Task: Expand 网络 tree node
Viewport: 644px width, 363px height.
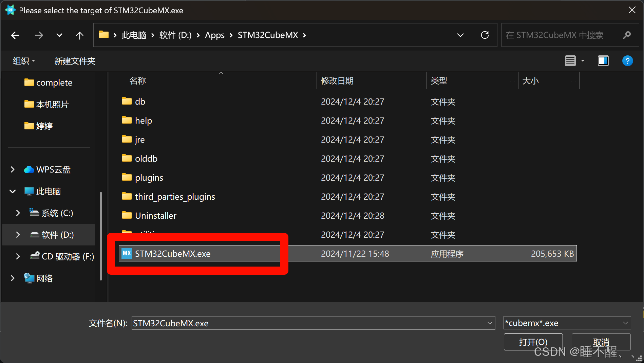Action: pos(13,278)
